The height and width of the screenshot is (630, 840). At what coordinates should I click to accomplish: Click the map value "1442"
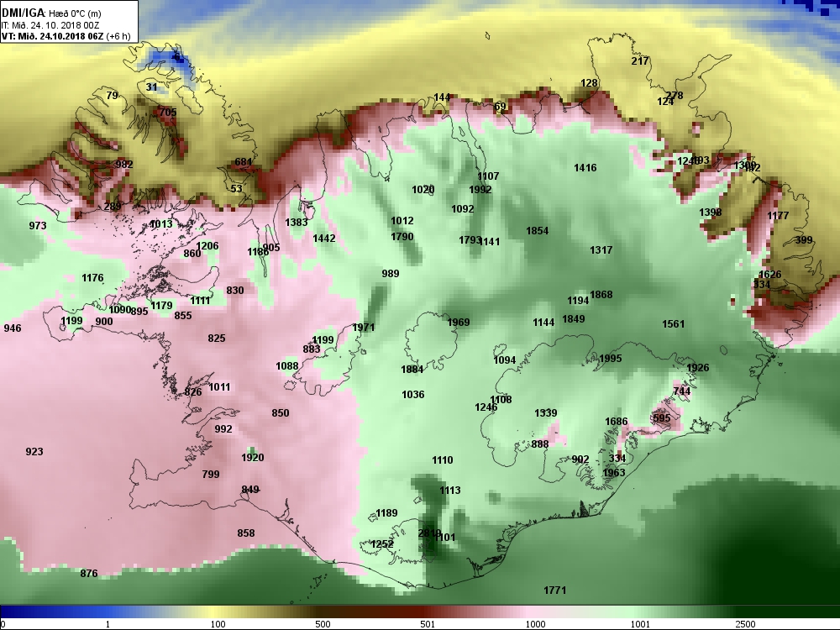324,239
